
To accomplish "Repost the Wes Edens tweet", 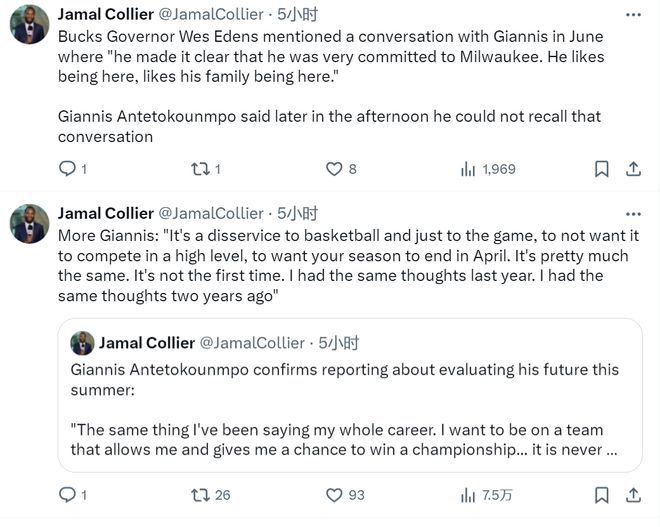I will coord(200,169).
